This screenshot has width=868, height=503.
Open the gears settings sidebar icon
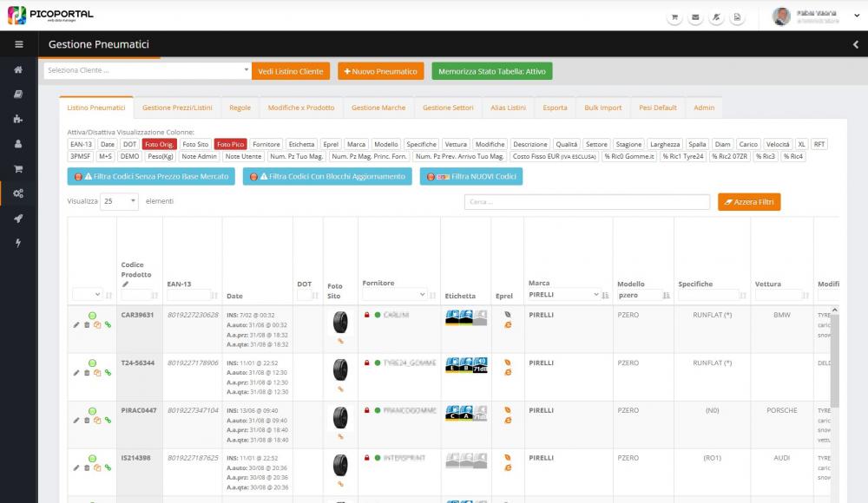coord(18,193)
